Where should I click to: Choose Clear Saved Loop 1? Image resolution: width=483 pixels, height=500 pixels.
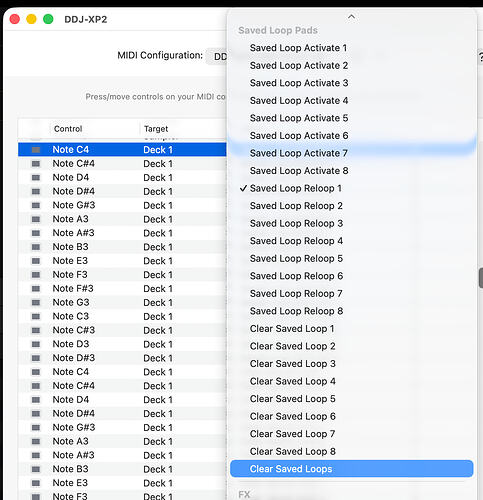point(351,329)
